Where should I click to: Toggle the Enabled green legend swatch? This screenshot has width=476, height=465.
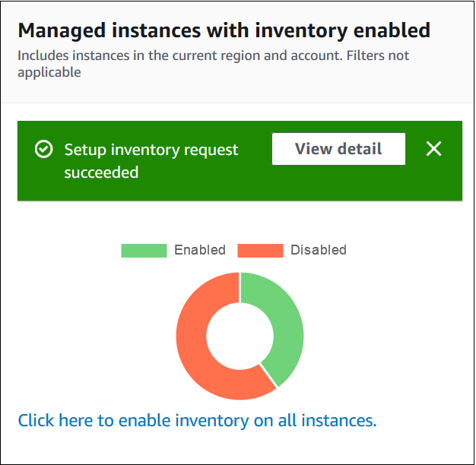[x=144, y=250]
